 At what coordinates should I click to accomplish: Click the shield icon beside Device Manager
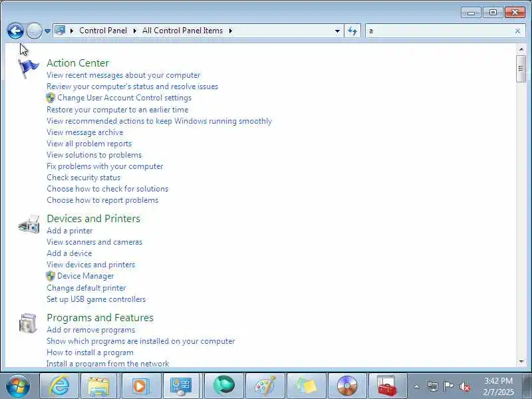click(x=51, y=276)
